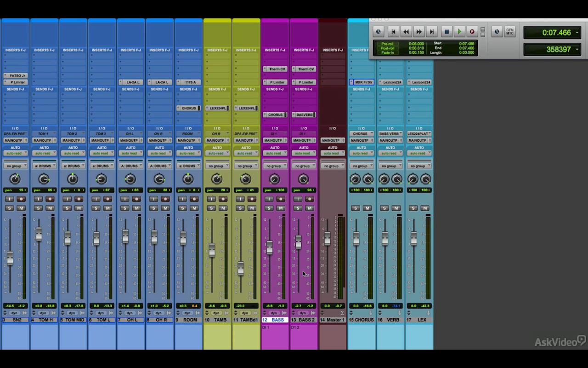This screenshot has width=588, height=368.
Task: Open automation mode dropdown on TOM MID
Action: (73, 153)
